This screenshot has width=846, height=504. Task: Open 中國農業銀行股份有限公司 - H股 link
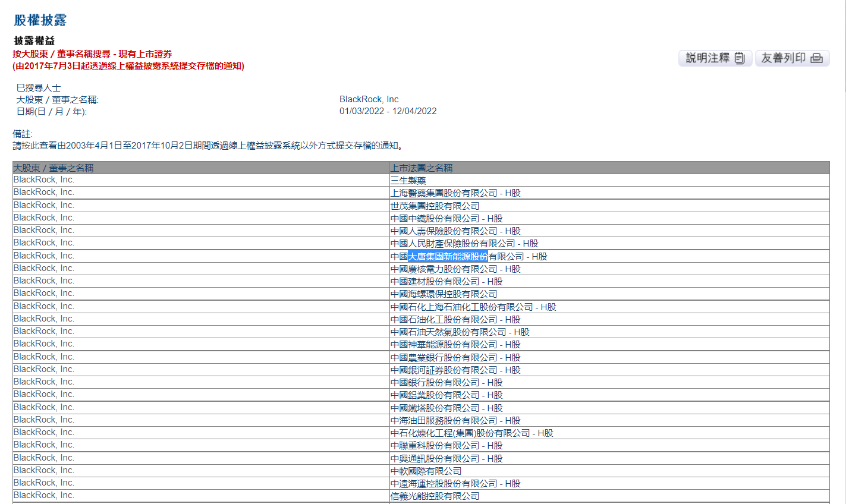click(455, 358)
